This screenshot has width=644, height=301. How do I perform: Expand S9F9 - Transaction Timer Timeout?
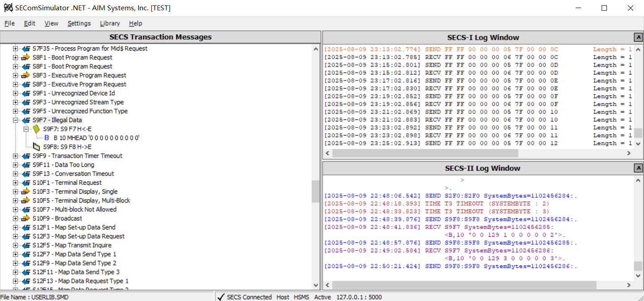(15, 156)
